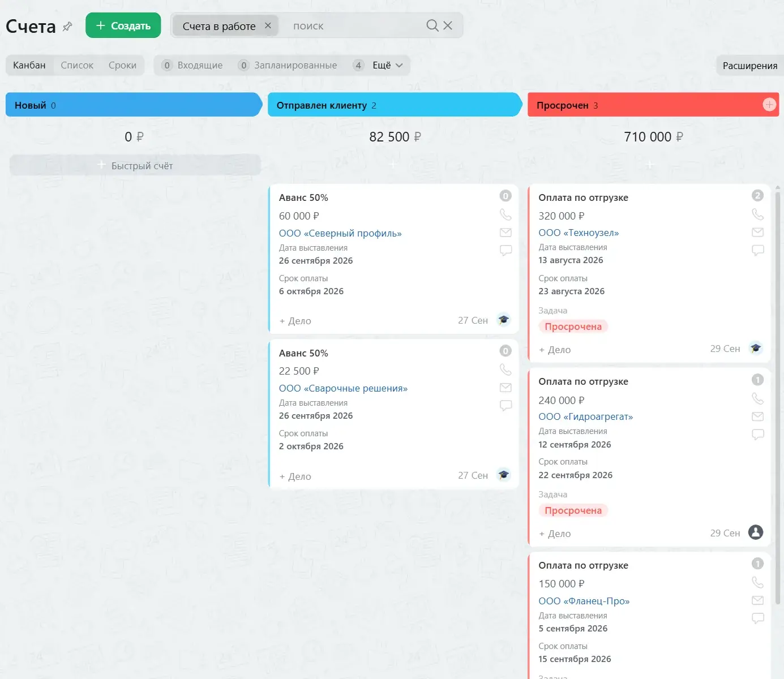Expand the Ещё dropdown
Image resolution: width=784 pixels, height=679 pixels.
388,65
